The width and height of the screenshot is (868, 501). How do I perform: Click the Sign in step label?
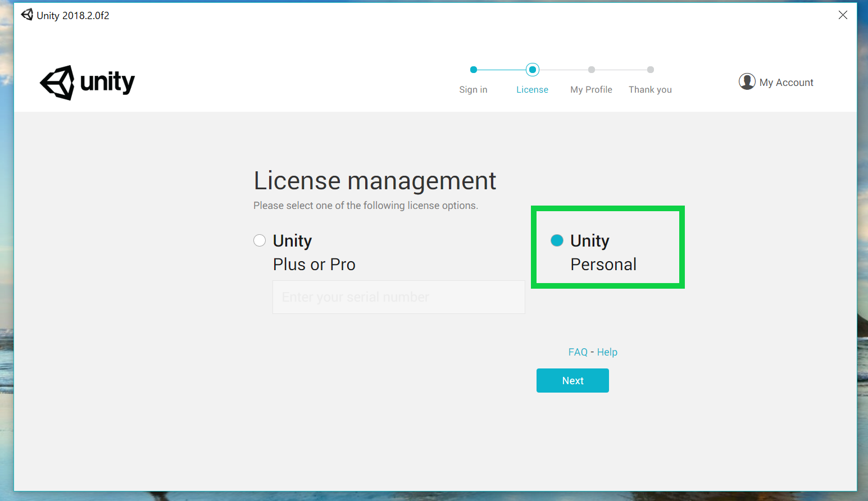tap(473, 90)
